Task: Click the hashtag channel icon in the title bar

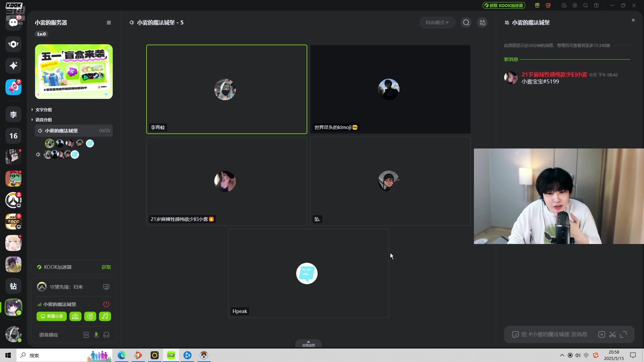Action: 575,5
